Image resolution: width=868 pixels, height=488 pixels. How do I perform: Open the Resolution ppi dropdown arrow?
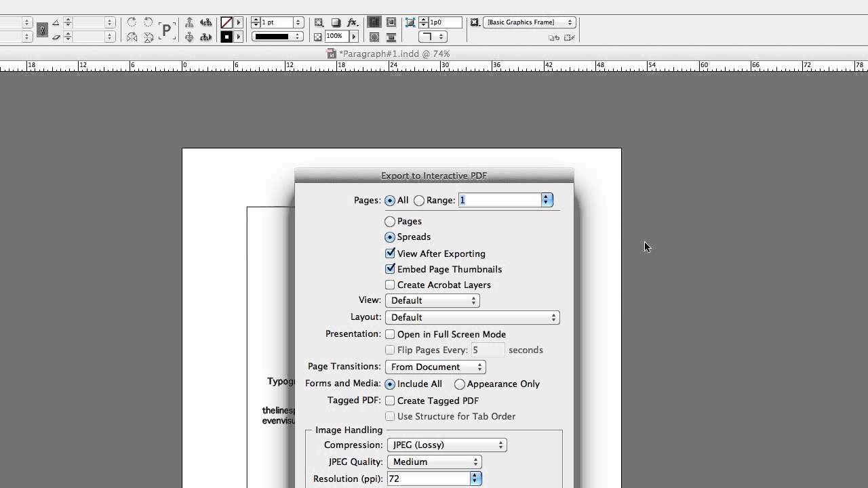click(x=475, y=479)
